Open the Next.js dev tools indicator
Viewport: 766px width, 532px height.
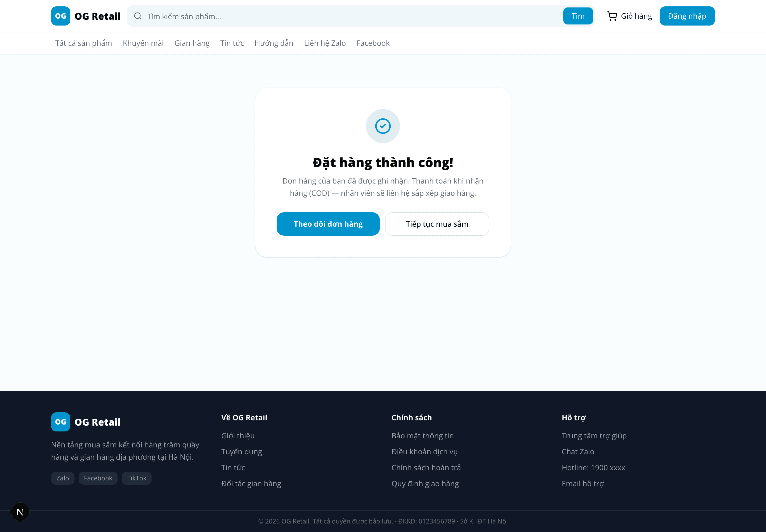(x=20, y=512)
